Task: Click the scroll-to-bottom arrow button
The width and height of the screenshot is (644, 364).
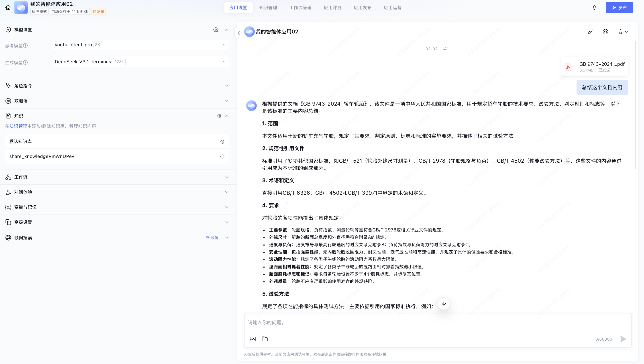Action: point(444,304)
